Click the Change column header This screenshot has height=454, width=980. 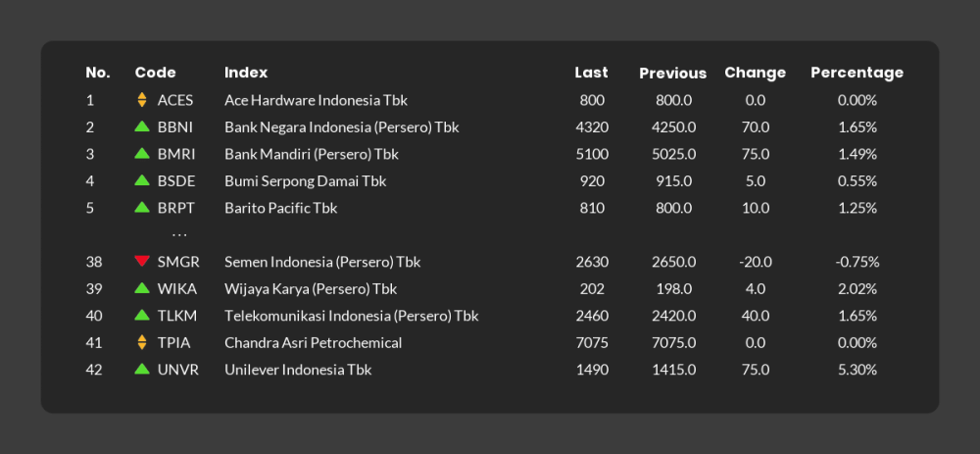click(x=755, y=74)
